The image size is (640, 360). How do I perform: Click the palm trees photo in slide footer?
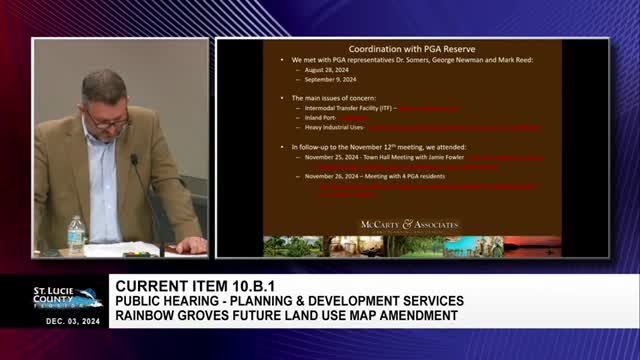(293, 247)
